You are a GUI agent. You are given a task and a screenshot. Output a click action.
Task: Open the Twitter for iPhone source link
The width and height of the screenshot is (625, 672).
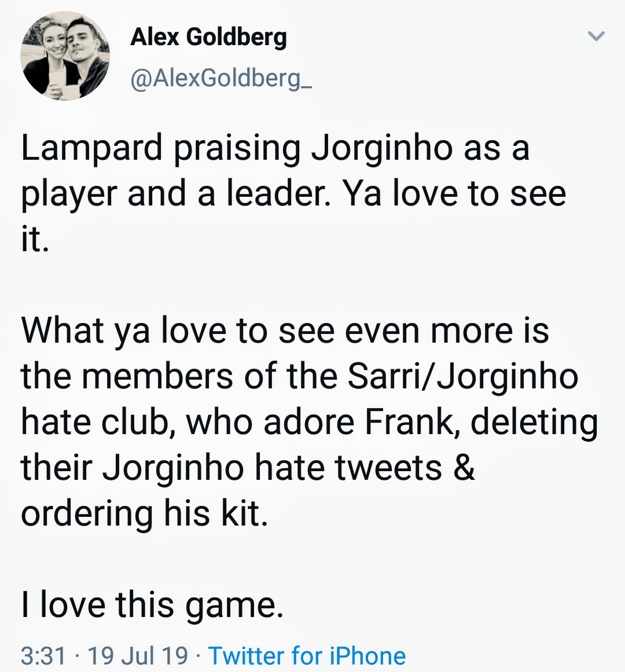tap(307, 656)
